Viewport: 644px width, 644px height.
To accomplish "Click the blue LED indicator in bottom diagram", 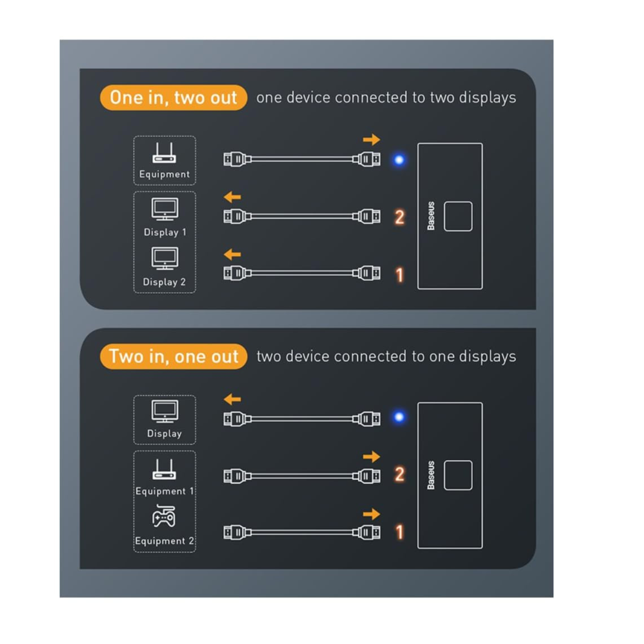I will [x=399, y=417].
